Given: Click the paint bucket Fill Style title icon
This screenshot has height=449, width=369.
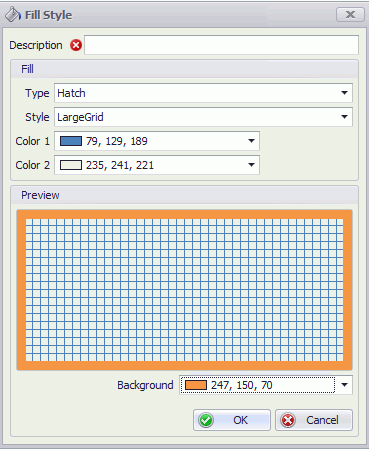Looking at the screenshot, I should [x=13, y=15].
